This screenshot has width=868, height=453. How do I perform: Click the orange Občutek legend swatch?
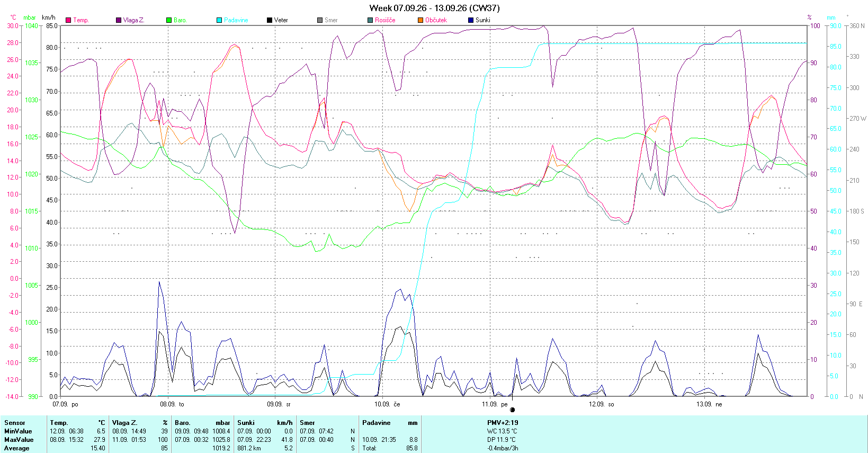420,20
